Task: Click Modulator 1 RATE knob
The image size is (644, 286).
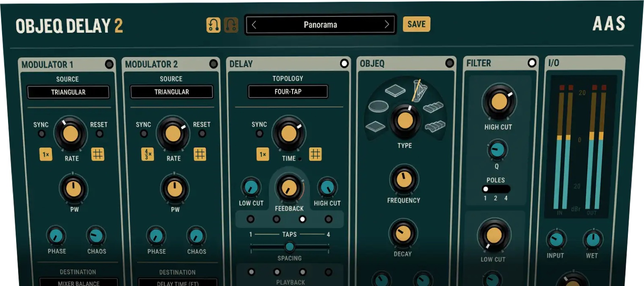Action: [70, 134]
